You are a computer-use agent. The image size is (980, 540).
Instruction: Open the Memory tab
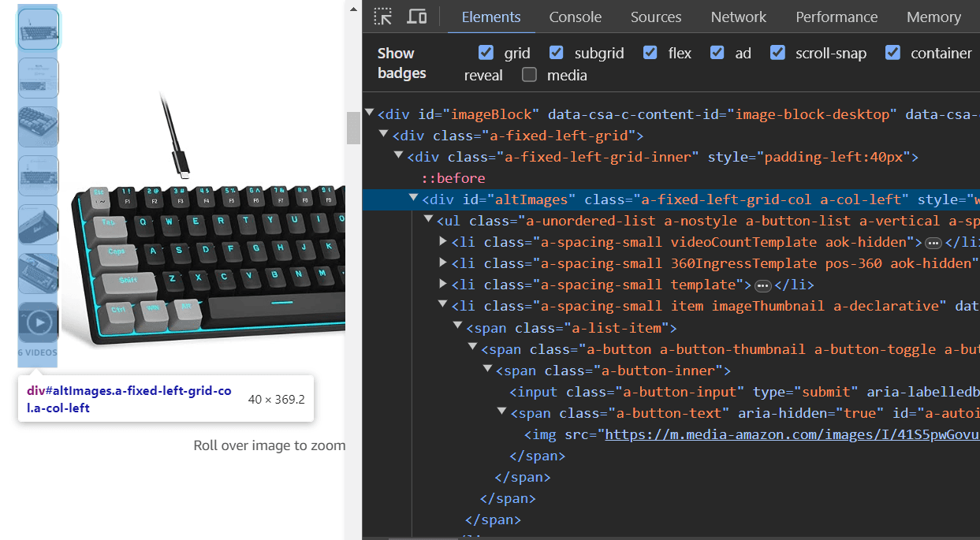click(933, 17)
